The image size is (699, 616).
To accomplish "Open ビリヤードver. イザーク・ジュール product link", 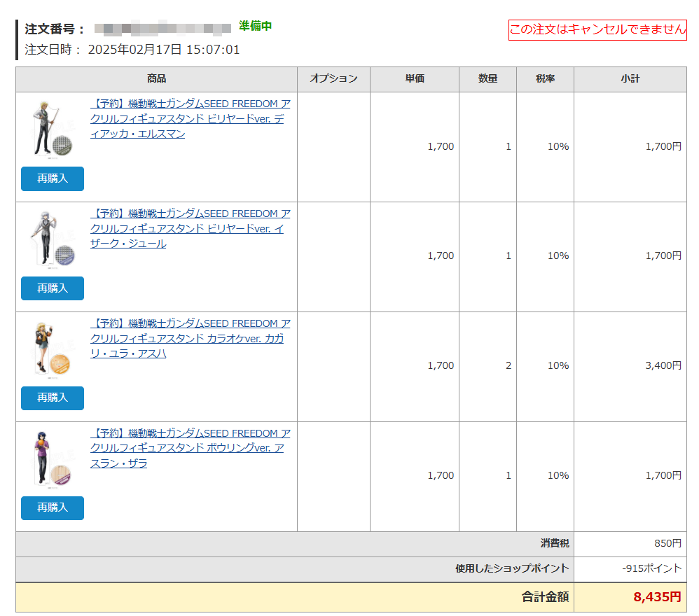I will coord(191,228).
